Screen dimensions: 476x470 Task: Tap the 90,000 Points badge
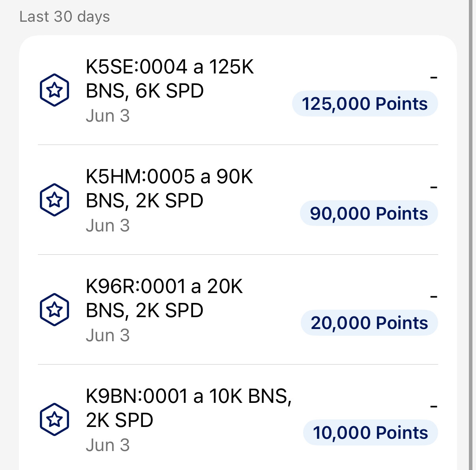[369, 214]
